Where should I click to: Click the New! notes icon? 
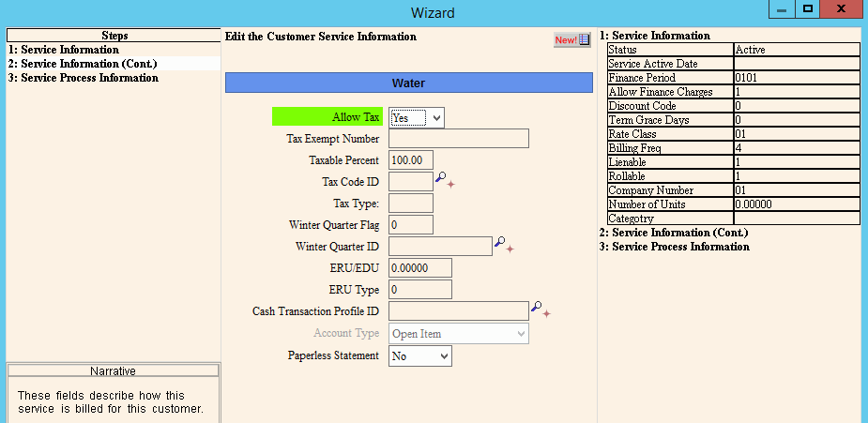coord(572,39)
